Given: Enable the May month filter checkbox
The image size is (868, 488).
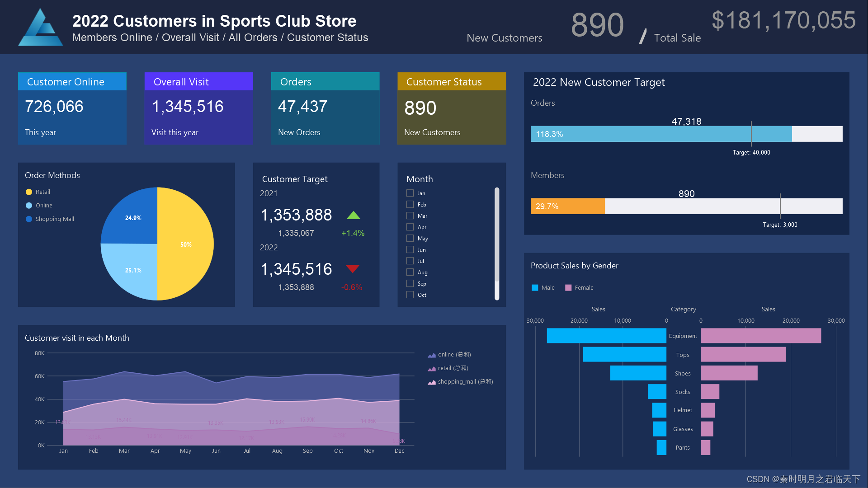Looking at the screenshot, I should (x=410, y=238).
